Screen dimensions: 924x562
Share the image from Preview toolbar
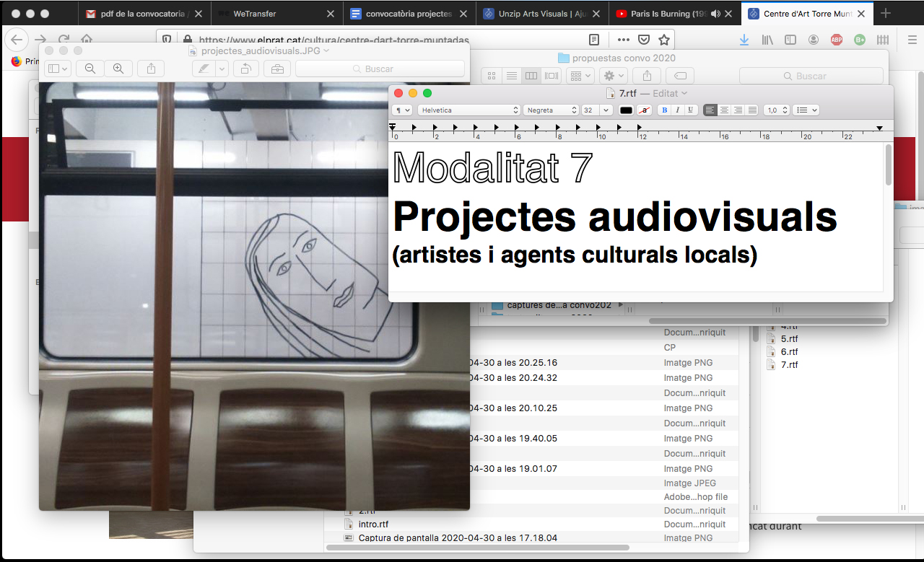[x=151, y=69]
